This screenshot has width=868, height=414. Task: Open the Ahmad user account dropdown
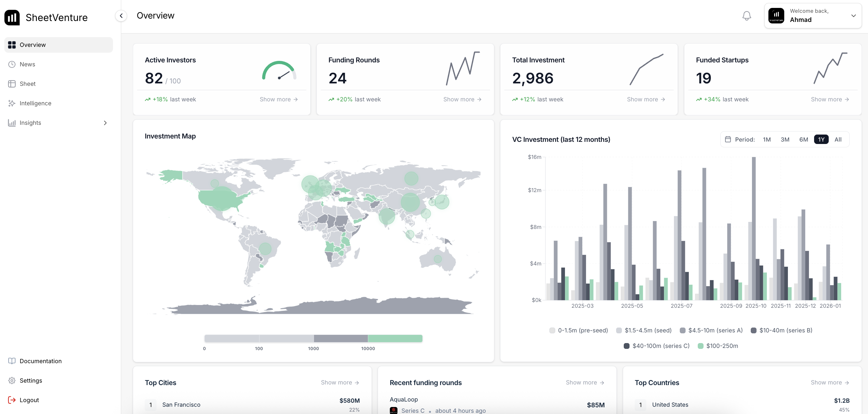[813, 16]
